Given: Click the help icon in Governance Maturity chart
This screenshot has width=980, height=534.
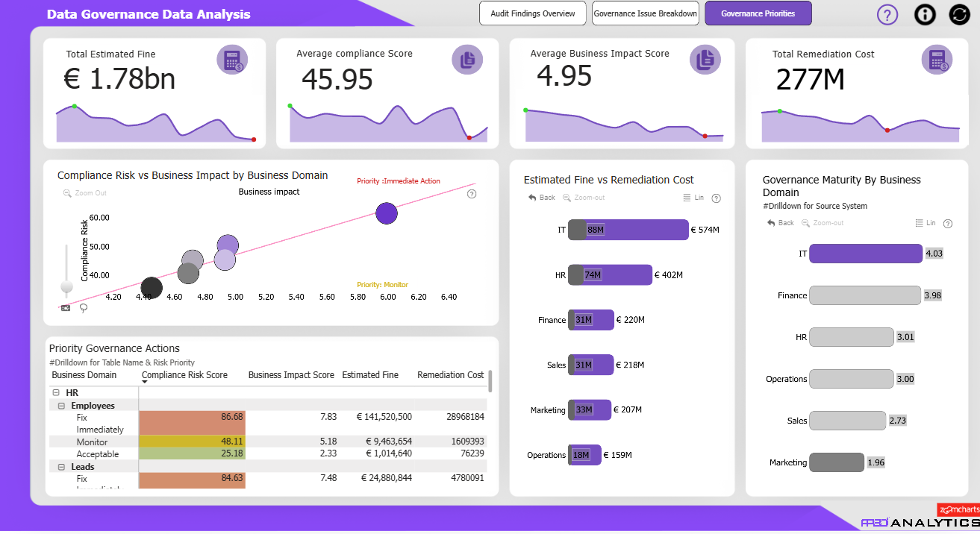Looking at the screenshot, I should tap(948, 224).
